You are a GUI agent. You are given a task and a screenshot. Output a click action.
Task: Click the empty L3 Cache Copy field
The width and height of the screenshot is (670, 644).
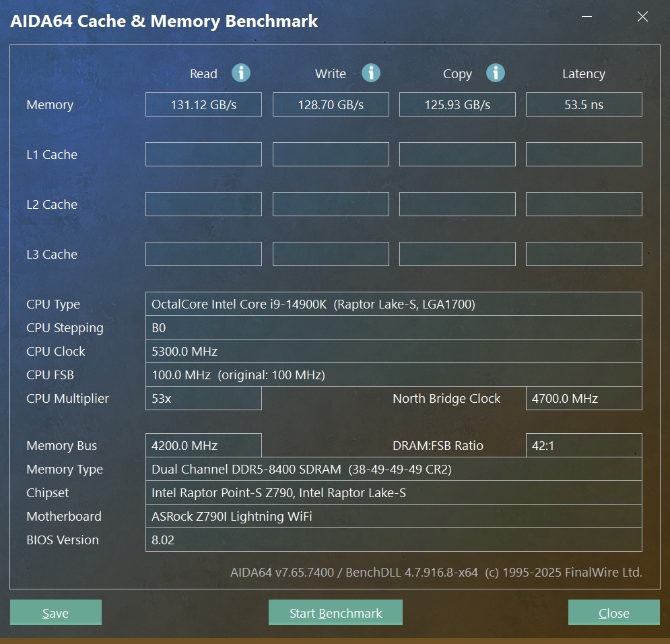(457, 254)
